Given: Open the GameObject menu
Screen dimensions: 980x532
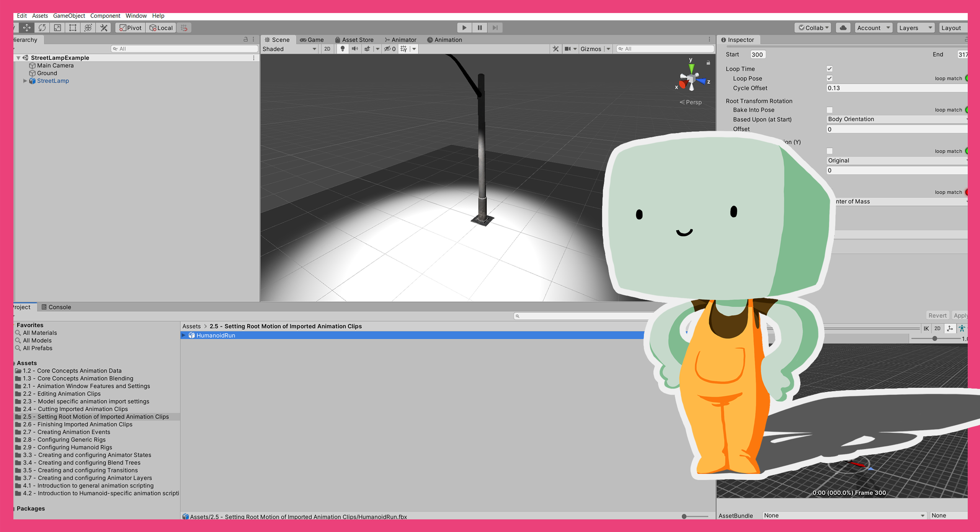Looking at the screenshot, I should click(x=69, y=16).
